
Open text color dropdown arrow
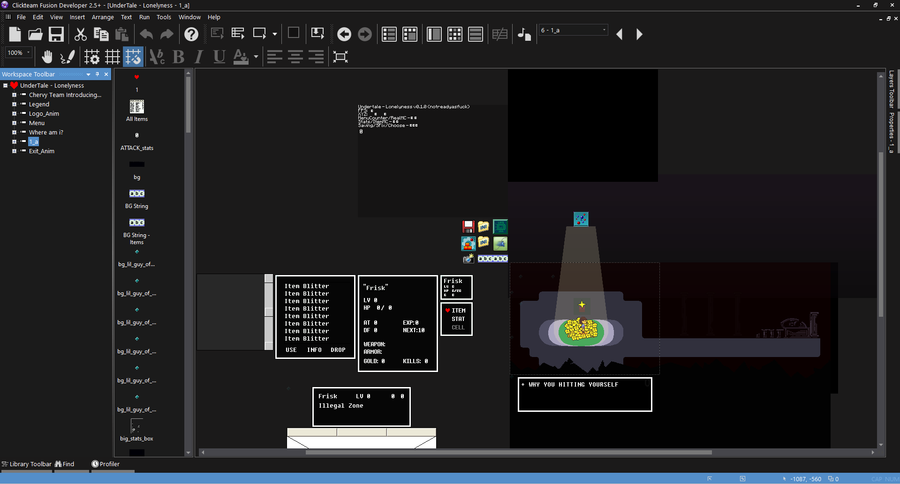tap(256, 57)
